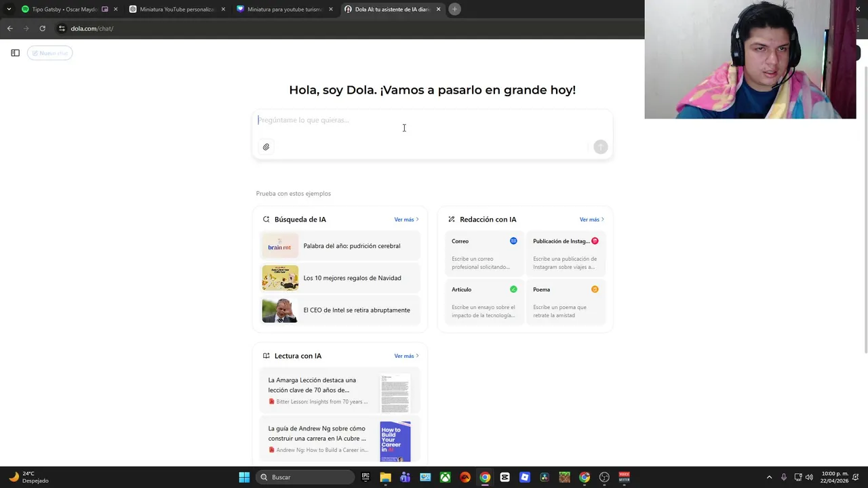Open Minecraft from taskbar
Screen dimensions: 868x488
pos(564,477)
